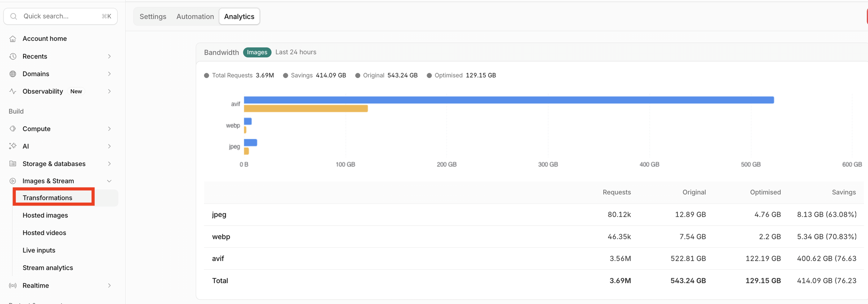The width and height of the screenshot is (868, 304).
Task: Open Transformations in sidebar
Action: [47, 198]
